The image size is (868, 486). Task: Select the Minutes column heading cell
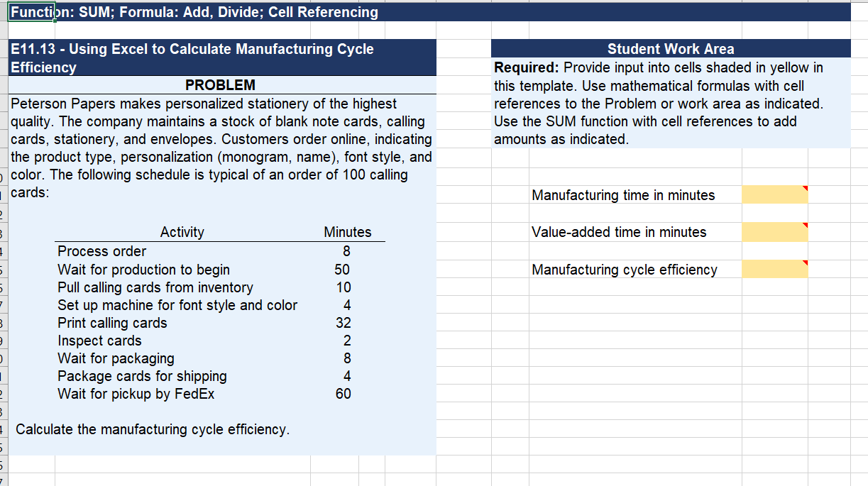pos(347,233)
